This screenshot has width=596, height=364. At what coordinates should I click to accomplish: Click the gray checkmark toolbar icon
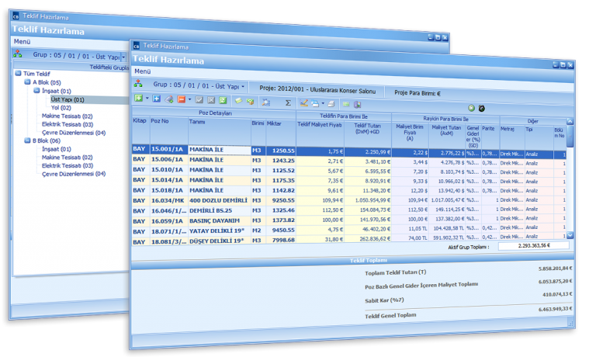tap(199, 99)
